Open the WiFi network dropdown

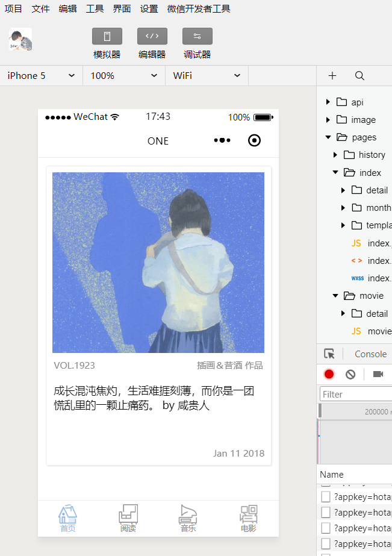click(x=207, y=75)
